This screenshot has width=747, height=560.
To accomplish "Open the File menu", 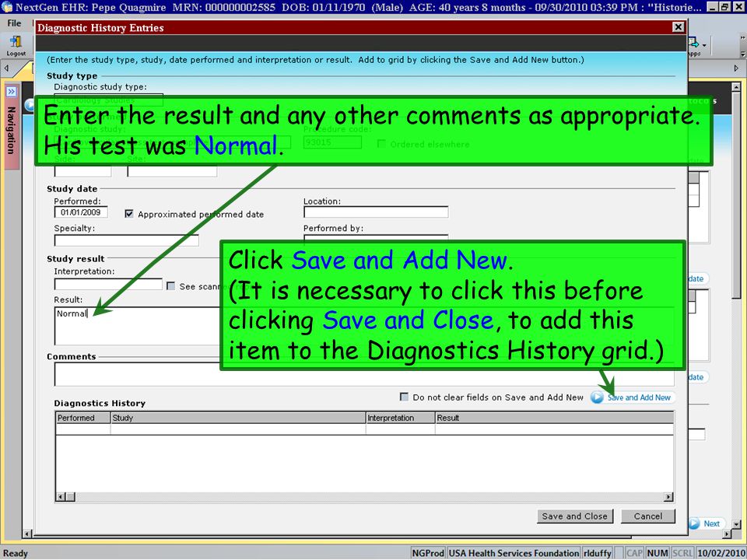I will pyautogui.click(x=14, y=23).
